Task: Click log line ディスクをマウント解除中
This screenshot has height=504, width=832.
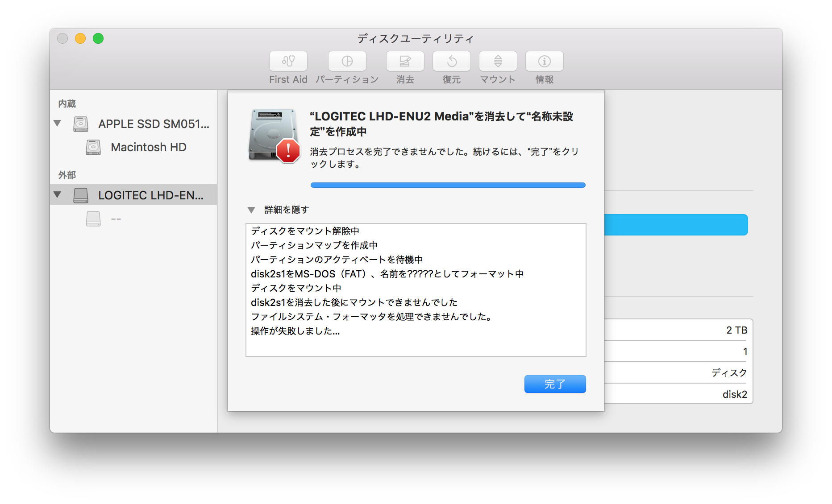Action: click(305, 231)
